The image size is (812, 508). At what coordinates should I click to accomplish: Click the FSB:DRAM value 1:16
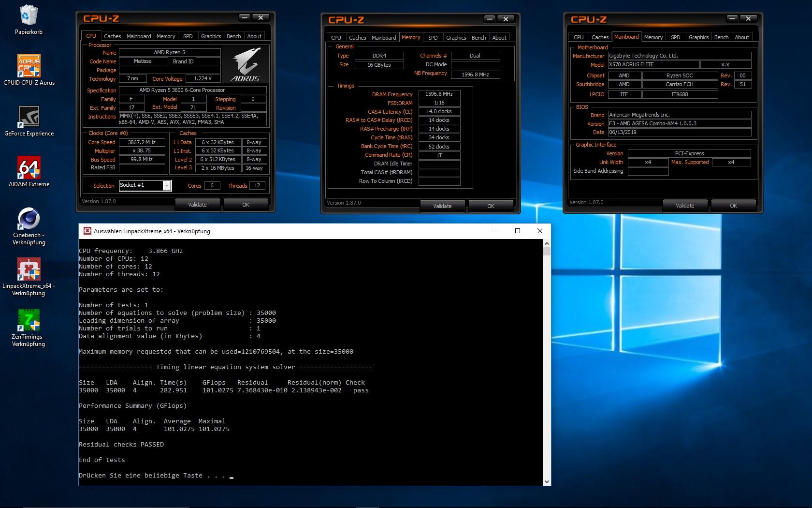click(x=439, y=103)
